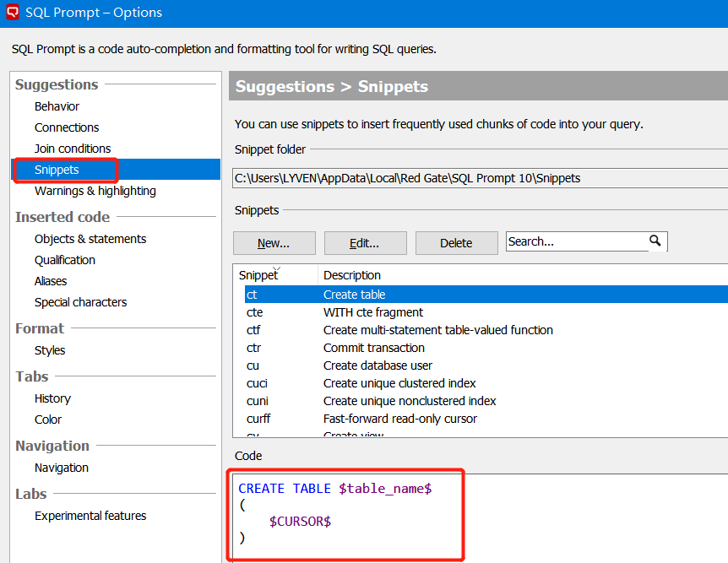Open Behavior settings in sidebar
The height and width of the screenshot is (563, 728).
click(57, 106)
